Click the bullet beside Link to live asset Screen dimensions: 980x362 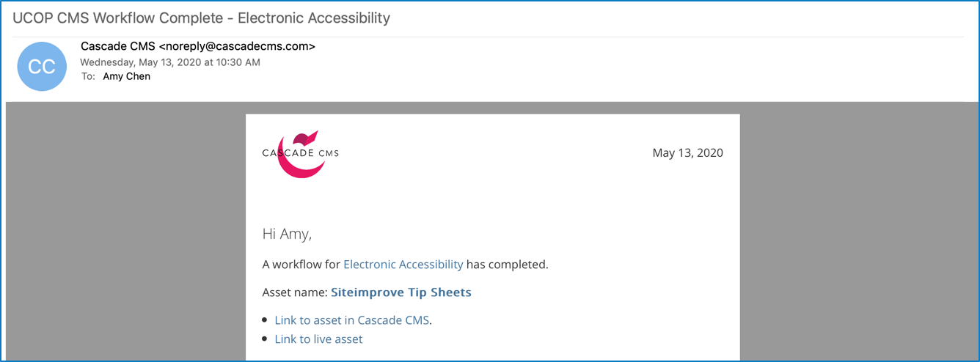(x=266, y=339)
